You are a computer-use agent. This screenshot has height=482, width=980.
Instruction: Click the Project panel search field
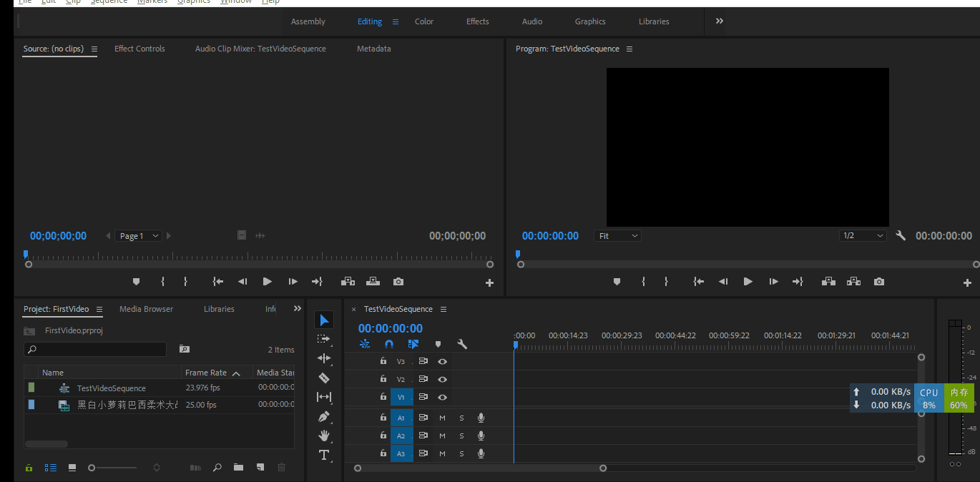95,350
